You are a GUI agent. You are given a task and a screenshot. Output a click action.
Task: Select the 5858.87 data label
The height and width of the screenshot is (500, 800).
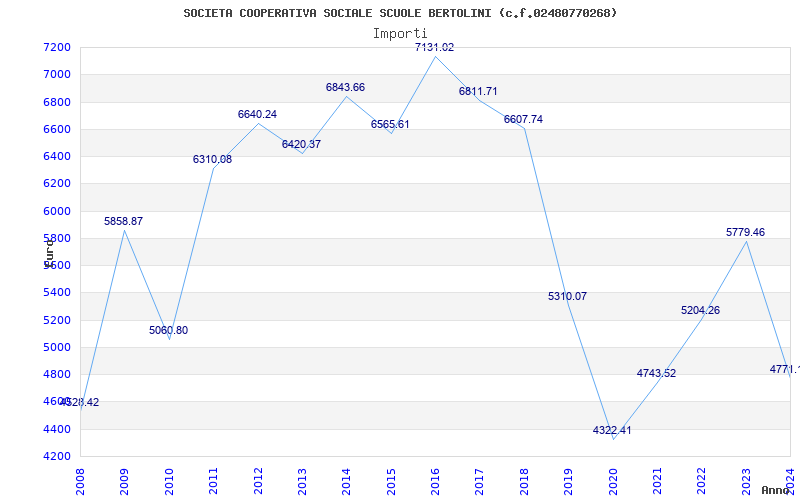123,221
